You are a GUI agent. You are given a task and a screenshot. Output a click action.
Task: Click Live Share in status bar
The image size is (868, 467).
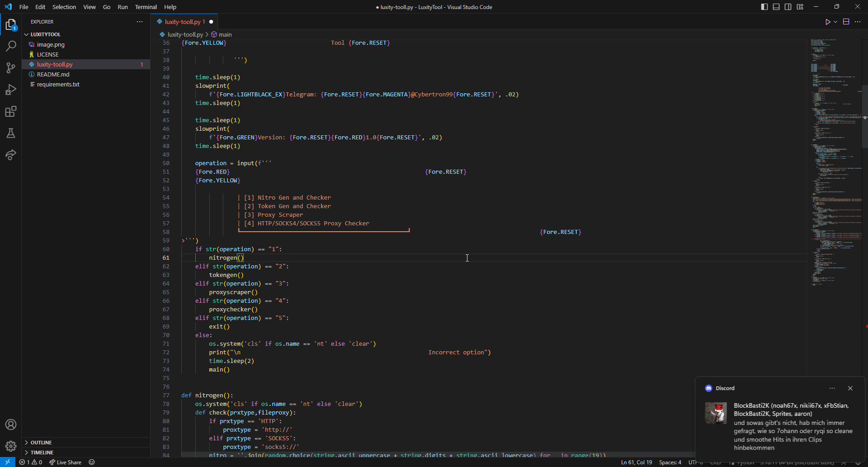click(x=66, y=462)
